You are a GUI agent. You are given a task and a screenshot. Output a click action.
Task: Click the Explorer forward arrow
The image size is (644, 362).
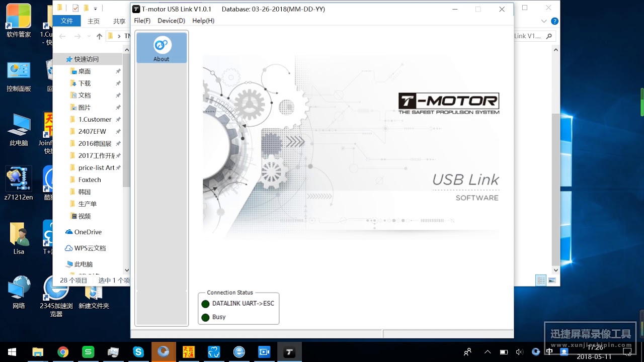click(x=77, y=36)
